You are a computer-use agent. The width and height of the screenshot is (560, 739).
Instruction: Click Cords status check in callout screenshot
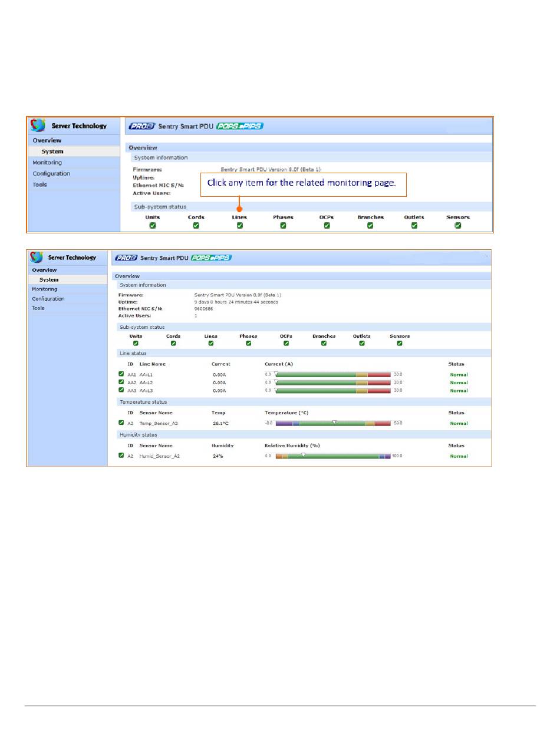tap(196, 225)
